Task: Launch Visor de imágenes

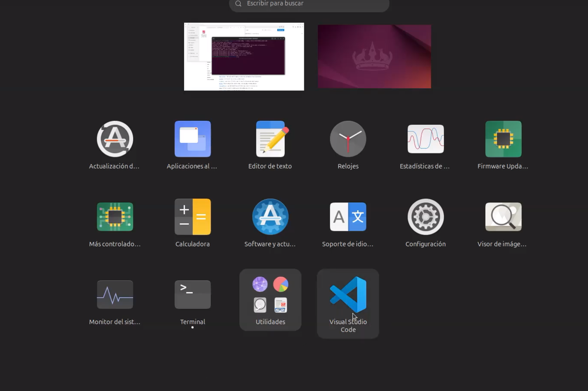Action: [503, 216]
